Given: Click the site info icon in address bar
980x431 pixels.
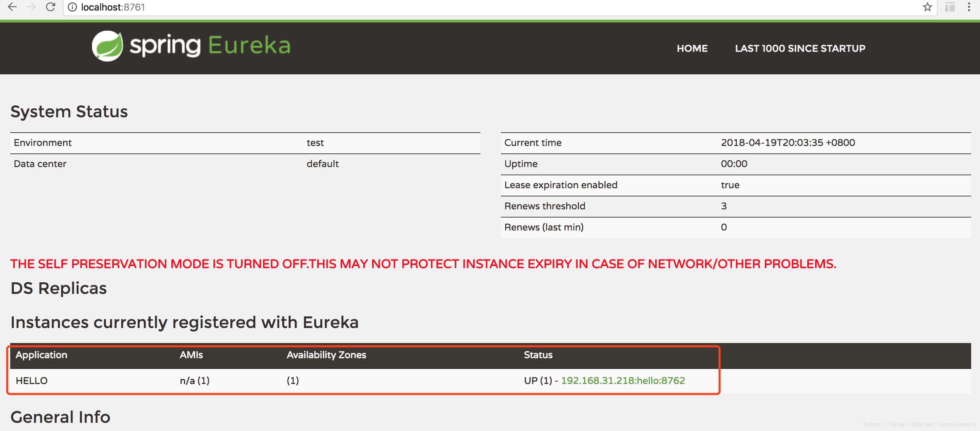Looking at the screenshot, I should pos(72,7).
